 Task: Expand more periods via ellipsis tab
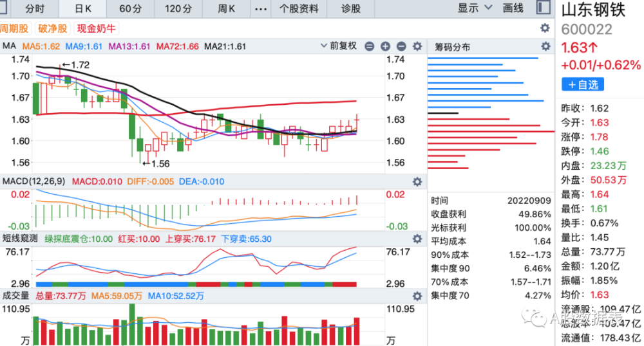click(x=261, y=8)
